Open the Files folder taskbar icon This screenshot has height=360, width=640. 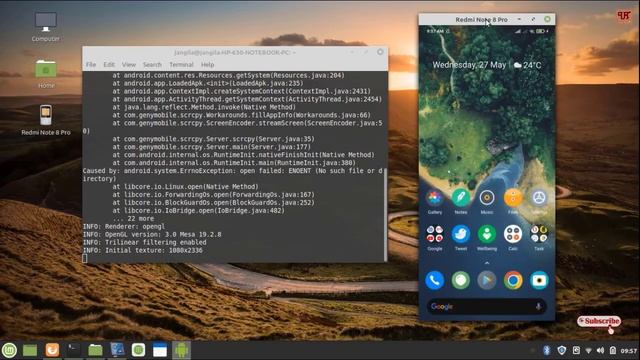(95, 350)
